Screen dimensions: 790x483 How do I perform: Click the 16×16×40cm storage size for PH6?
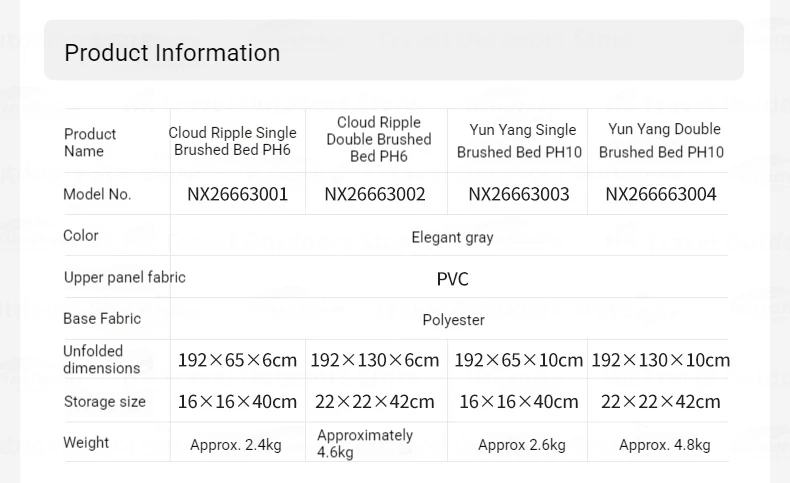(x=237, y=401)
